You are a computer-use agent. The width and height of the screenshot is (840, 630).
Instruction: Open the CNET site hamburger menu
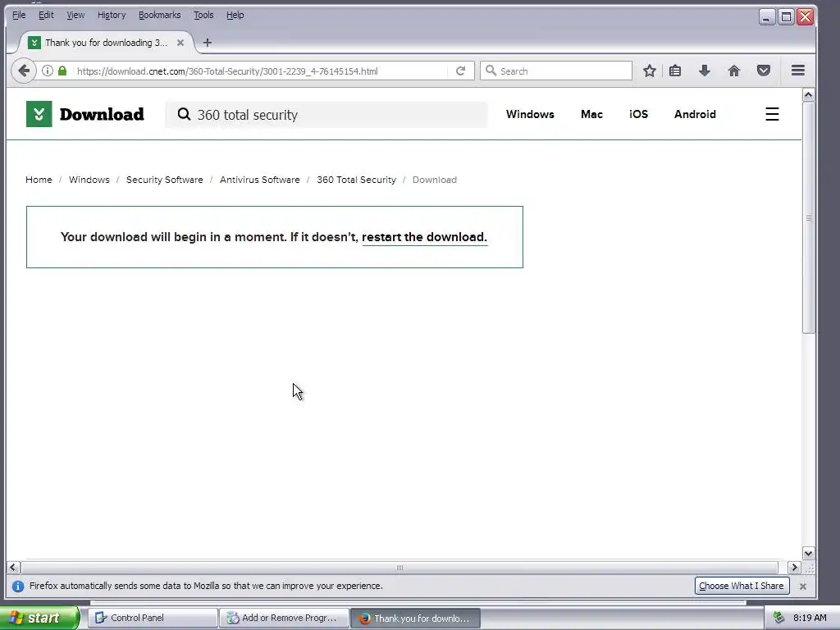click(x=772, y=114)
